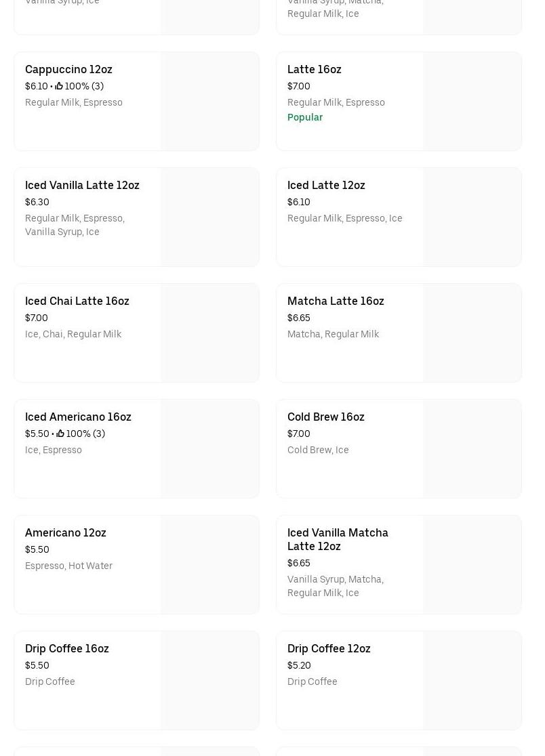545x756 pixels.
Task: Open the Iced Vanilla Matcha Latte 12oz title
Action: coord(338,539)
